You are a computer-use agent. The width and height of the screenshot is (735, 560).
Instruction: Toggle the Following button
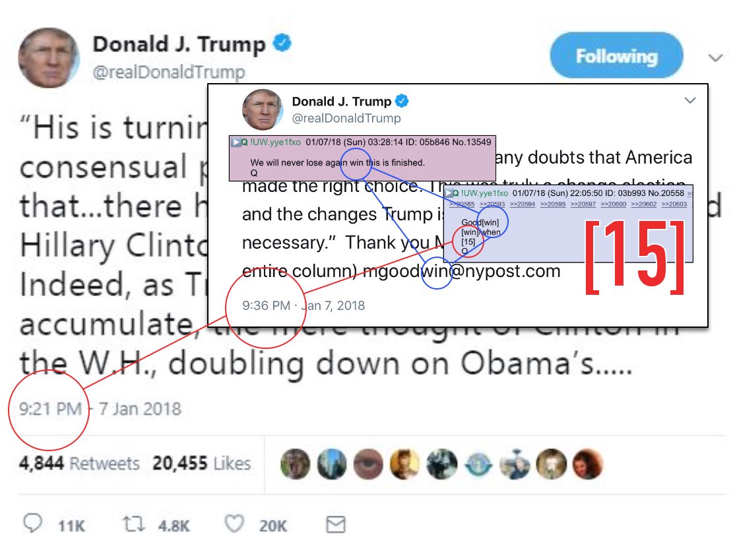[616, 55]
